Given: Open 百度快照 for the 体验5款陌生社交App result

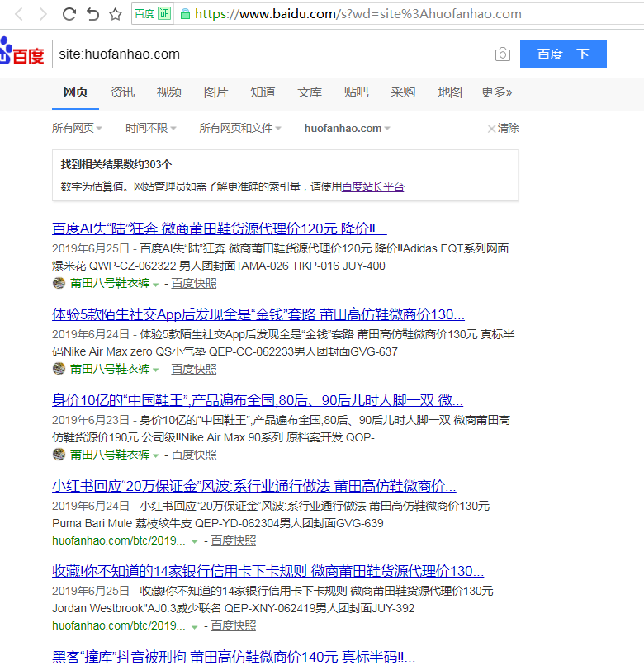Looking at the screenshot, I should [x=194, y=369].
